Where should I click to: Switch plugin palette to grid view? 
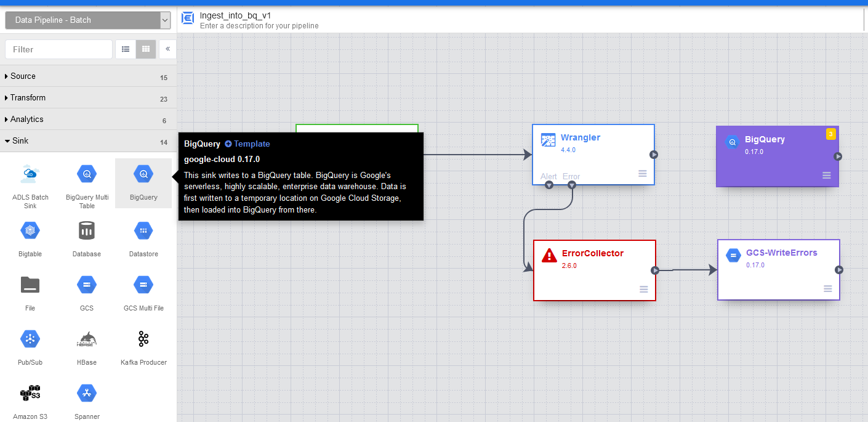point(146,49)
